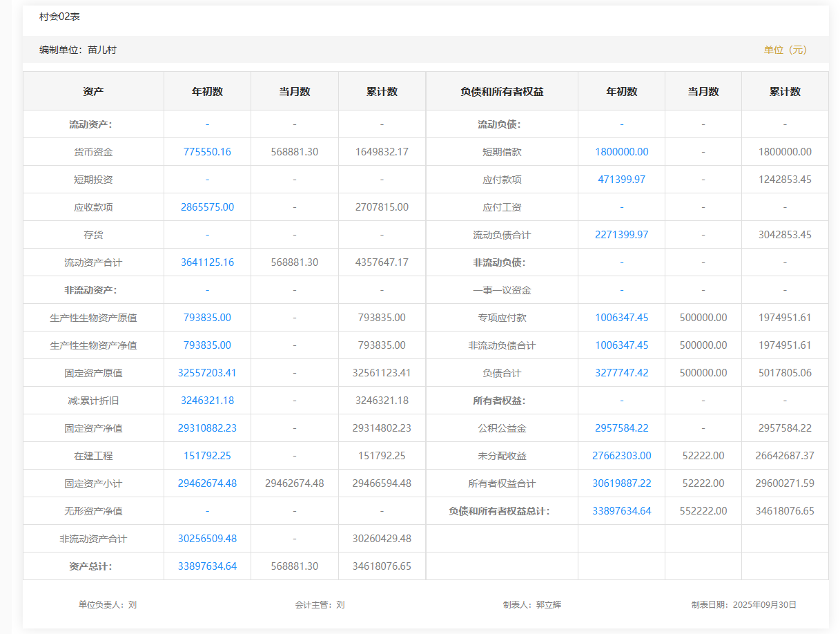
Task: Click the 货币资金 opening balance 775550.16
Action: (x=207, y=152)
